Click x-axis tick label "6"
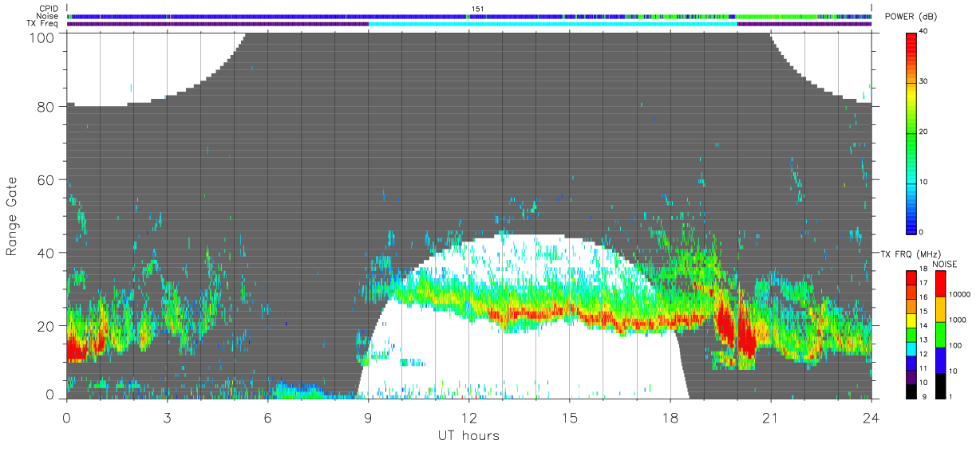980x452 pixels. (267, 418)
